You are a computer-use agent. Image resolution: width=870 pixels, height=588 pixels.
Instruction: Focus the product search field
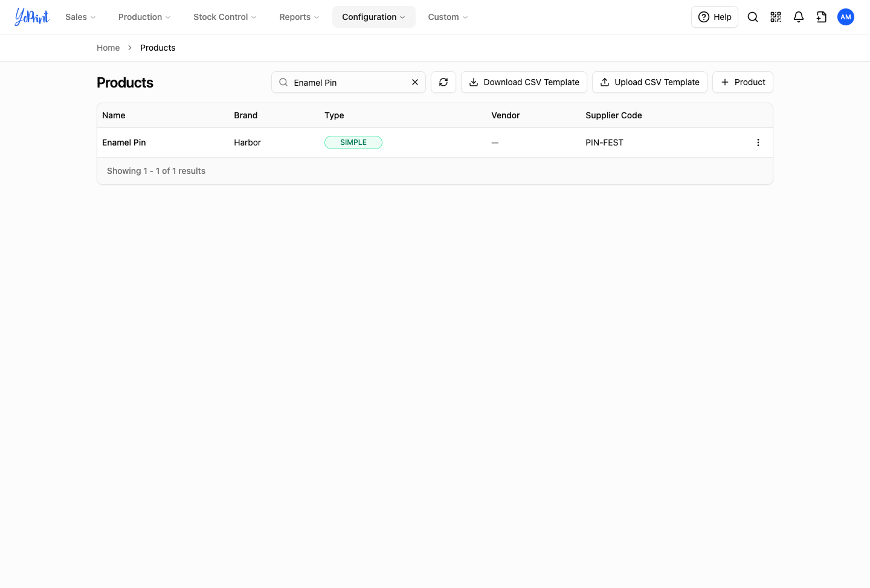click(349, 82)
